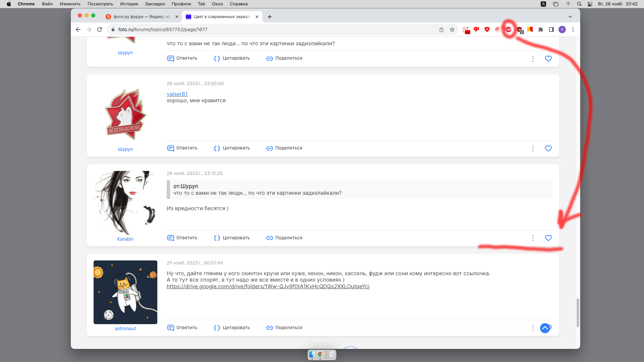Switch to the 'фото ру форум — Яндекс' tab
The image size is (644, 362).
coord(142,17)
